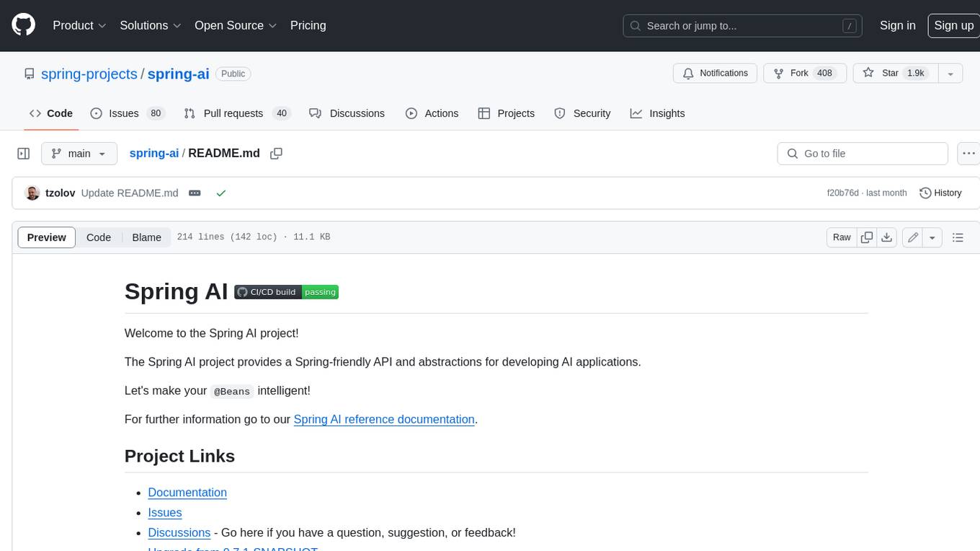Viewport: 980px width, 551px height.
Task: Switch to the Code tab
Action: tap(51, 113)
